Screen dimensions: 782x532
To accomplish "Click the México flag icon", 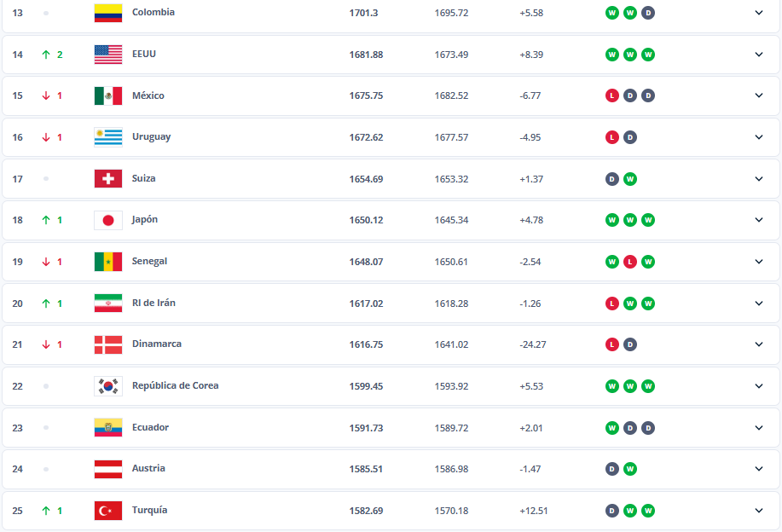I will pos(108,95).
